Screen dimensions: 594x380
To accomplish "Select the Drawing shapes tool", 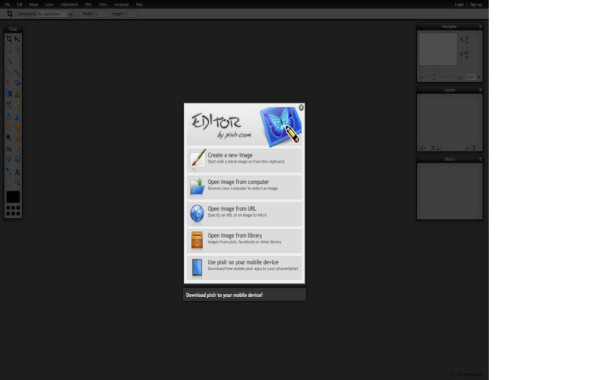I will 17,105.
